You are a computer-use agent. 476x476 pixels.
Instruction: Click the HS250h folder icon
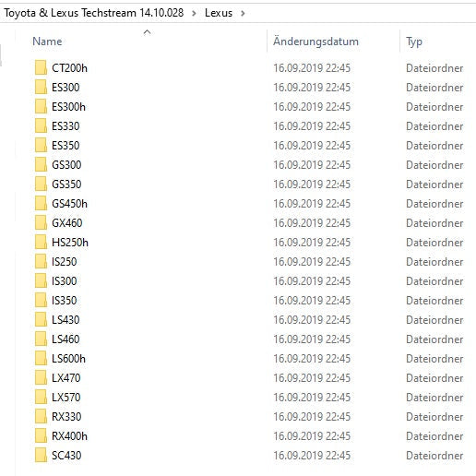(41, 242)
